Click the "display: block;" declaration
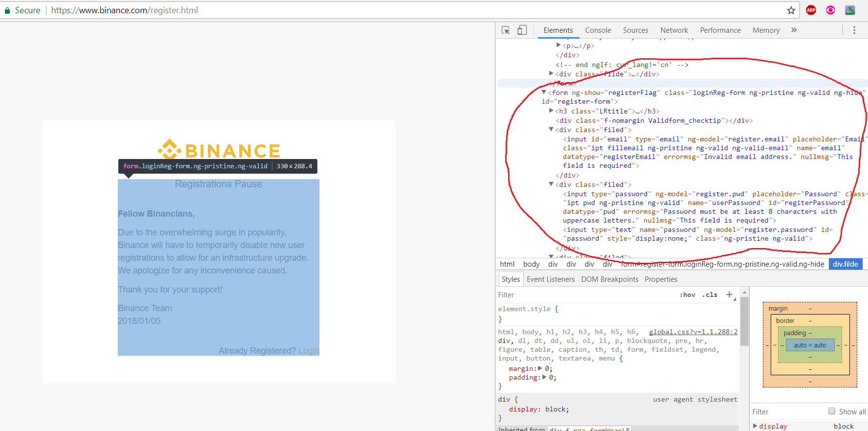The image size is (868, 431). (x=539, y=409)
